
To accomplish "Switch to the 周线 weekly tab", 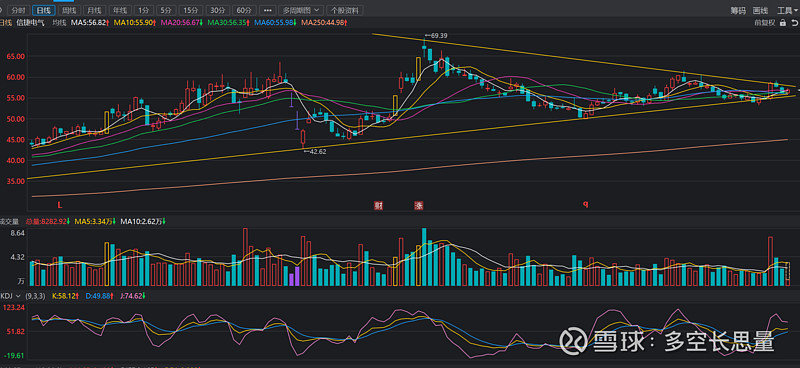I will click(x=69, y=10).
